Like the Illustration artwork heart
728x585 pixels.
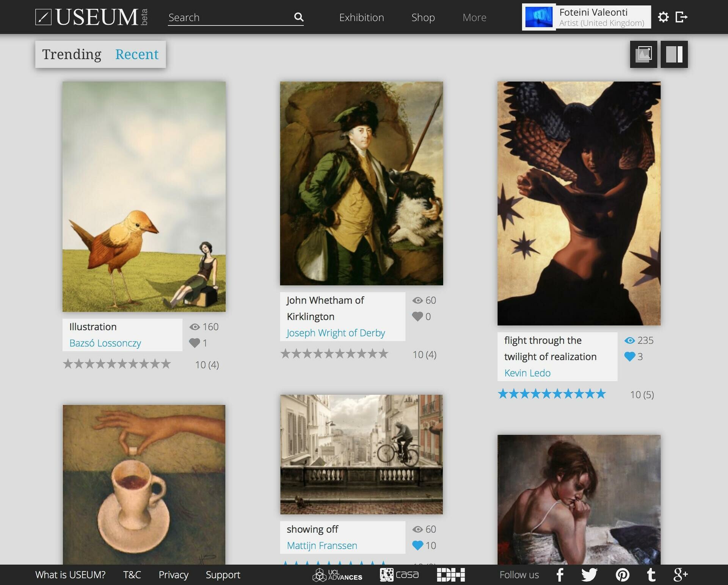point(195,343)
